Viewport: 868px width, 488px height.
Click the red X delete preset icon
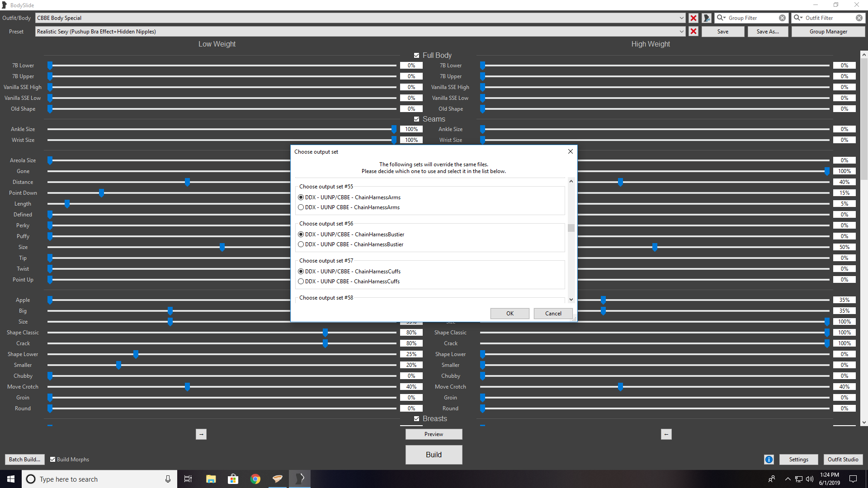click(693, 32)
